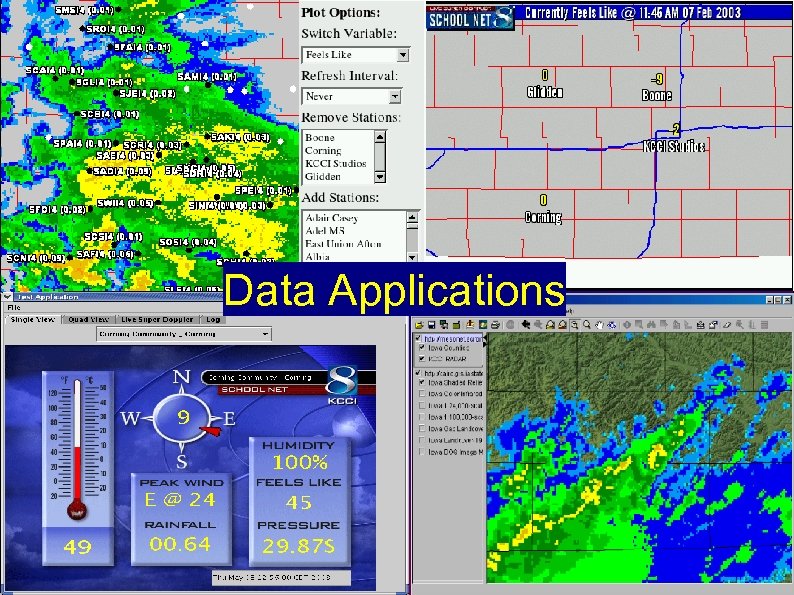Image resolution: width=794 pixels, height=595 pixels.
Task: Click the black back-arrow previous extent icon
Action: point(526,325)
